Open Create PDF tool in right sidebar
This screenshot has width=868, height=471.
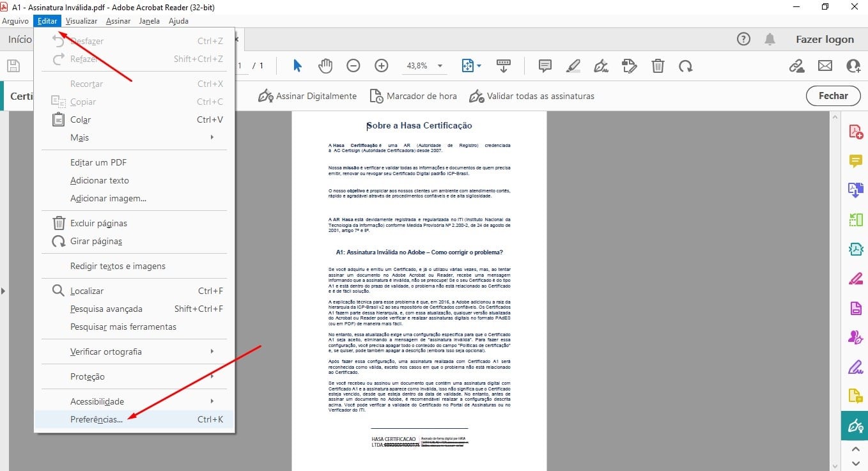pos(855,132)
